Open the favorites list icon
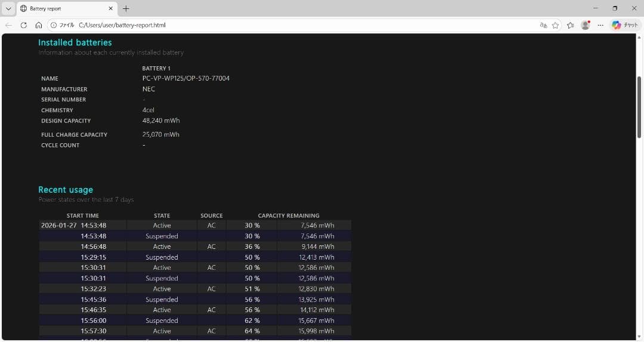Image resolution: width=644 pixels, height=342 pixels. (571, 25)
